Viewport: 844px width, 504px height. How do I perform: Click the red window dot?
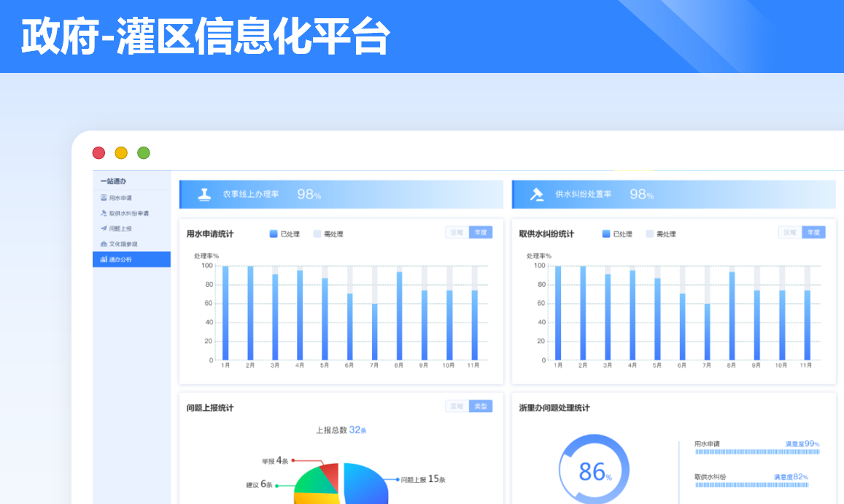point(98,153)
